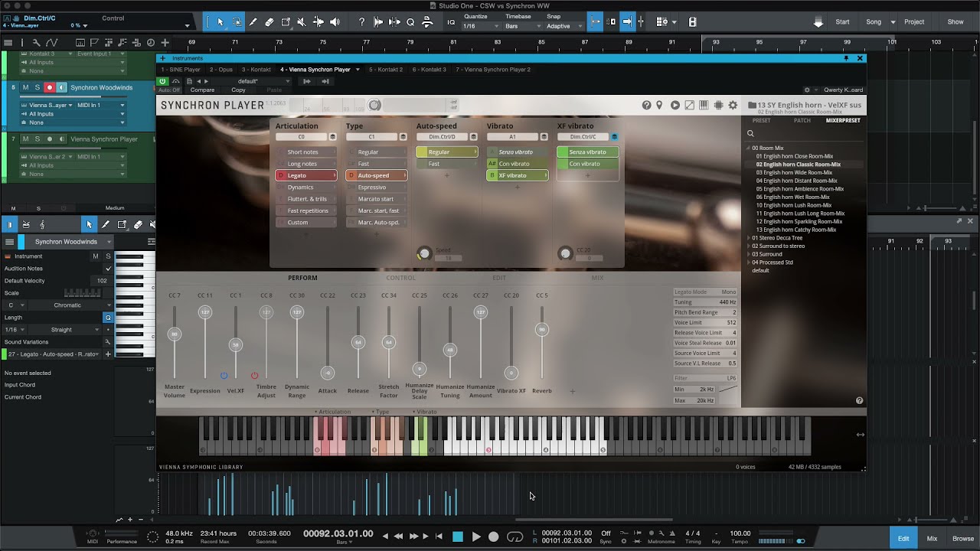Open Chromatic scale dropdown
The height and width of the screenshot is (551, 980).
[70, 305]
